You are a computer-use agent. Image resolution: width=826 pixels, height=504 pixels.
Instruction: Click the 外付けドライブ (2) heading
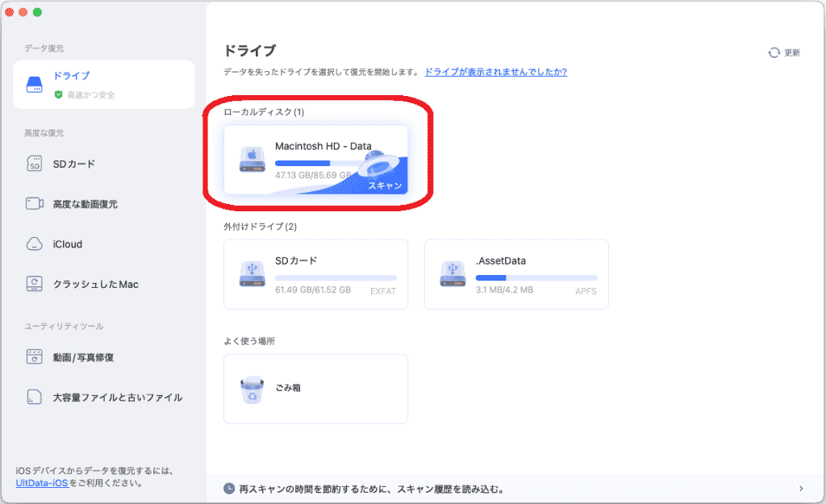[x=261, y=227]
